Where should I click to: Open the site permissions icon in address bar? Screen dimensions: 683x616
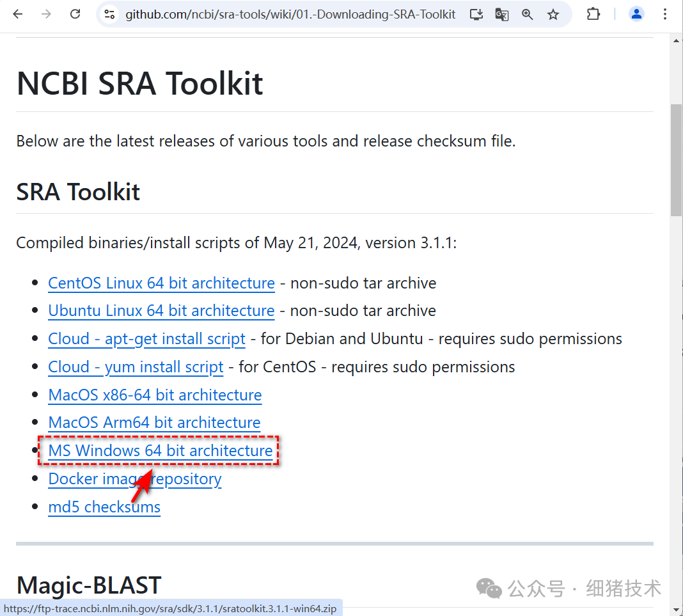[x=109, y=14]
